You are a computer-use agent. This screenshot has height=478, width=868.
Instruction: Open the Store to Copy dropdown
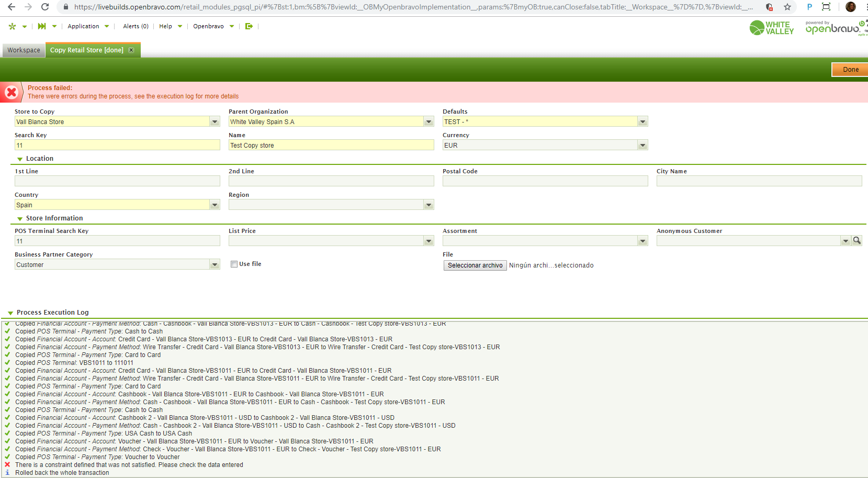215,122
